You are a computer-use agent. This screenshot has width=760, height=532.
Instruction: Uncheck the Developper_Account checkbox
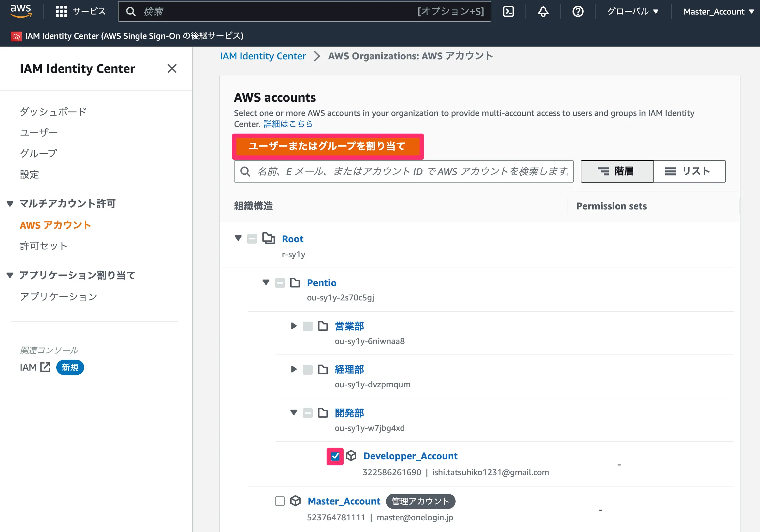click(x=335, y=456)
